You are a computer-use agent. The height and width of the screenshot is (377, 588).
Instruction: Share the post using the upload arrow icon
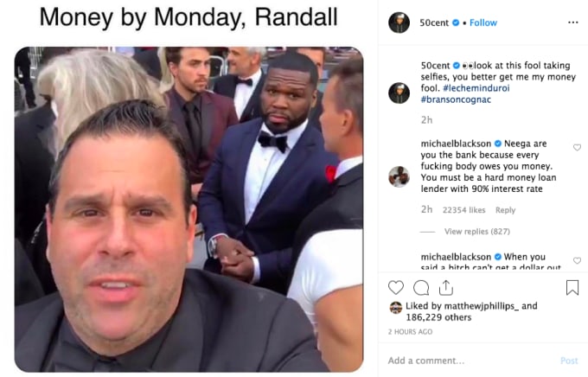click(446, 287)
